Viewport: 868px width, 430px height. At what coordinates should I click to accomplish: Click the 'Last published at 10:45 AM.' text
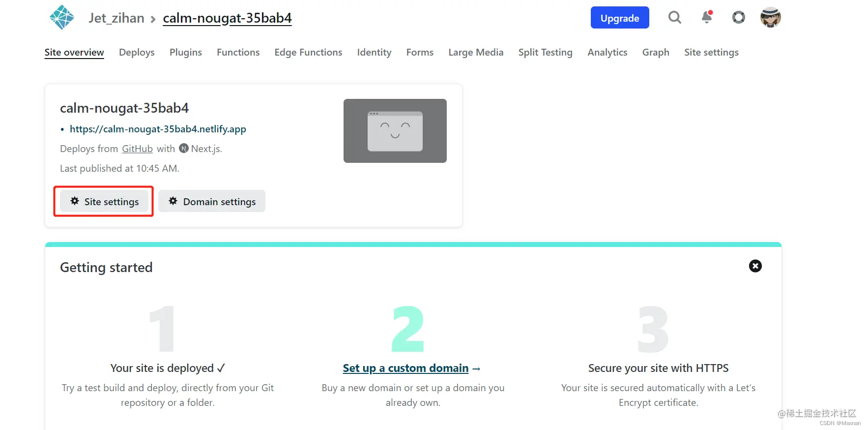pyautogui.click(x=119, y=168)
